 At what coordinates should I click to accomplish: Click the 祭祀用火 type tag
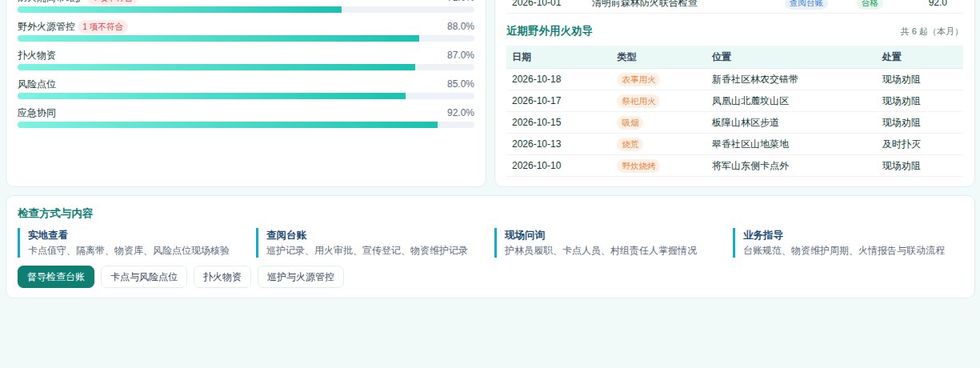(638, 101)
